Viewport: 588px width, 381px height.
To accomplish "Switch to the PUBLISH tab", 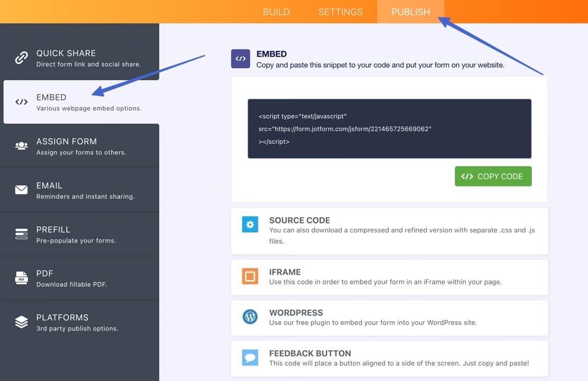I will tap(411, 12).
